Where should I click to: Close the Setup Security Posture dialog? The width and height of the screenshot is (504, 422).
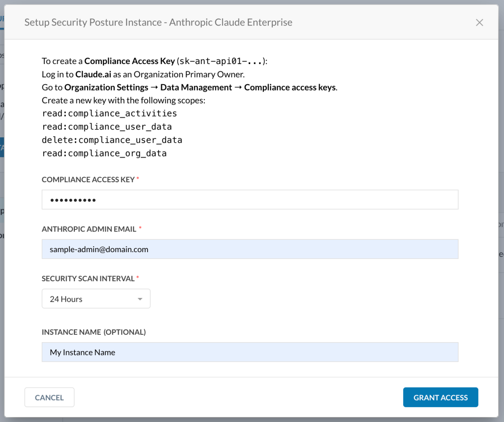tap(479, 23)
